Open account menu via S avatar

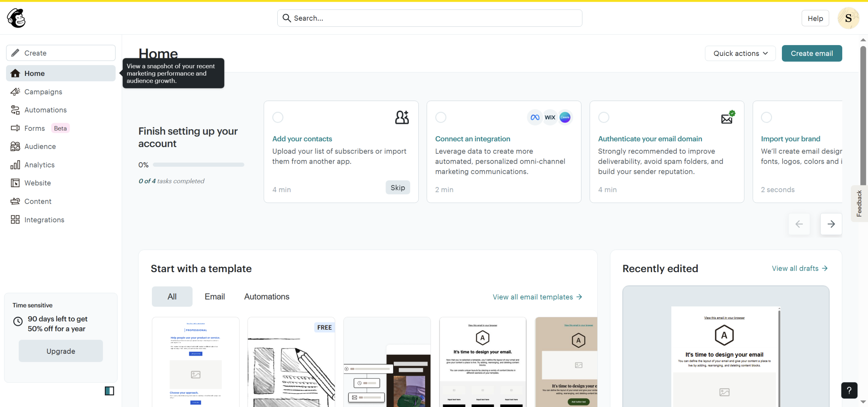pos(848,18)
